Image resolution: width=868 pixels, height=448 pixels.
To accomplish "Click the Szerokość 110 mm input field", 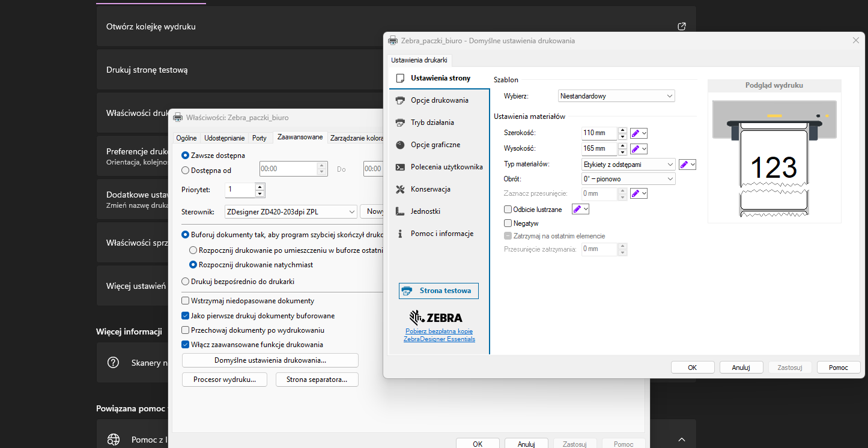I will [x=599, y=133].
